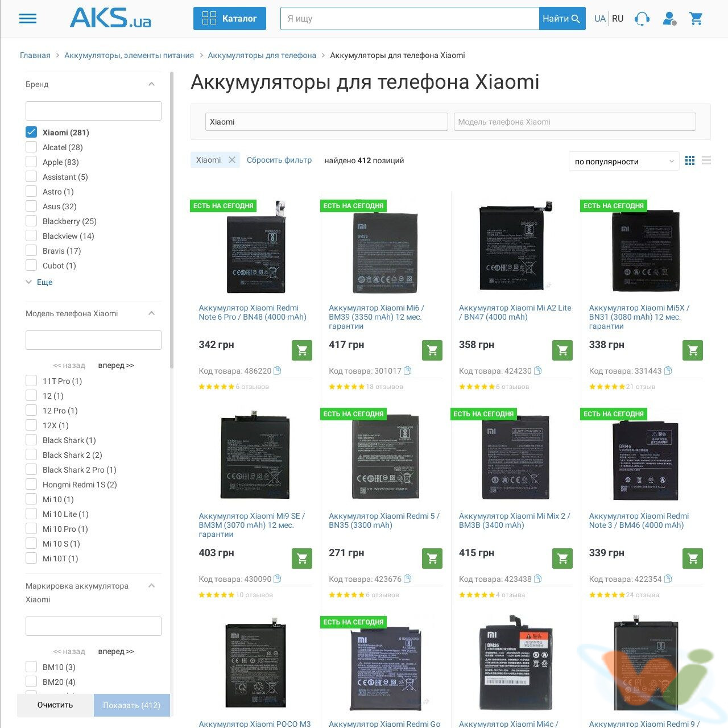Page phone models forward with вперед >>

click(116, 365)
